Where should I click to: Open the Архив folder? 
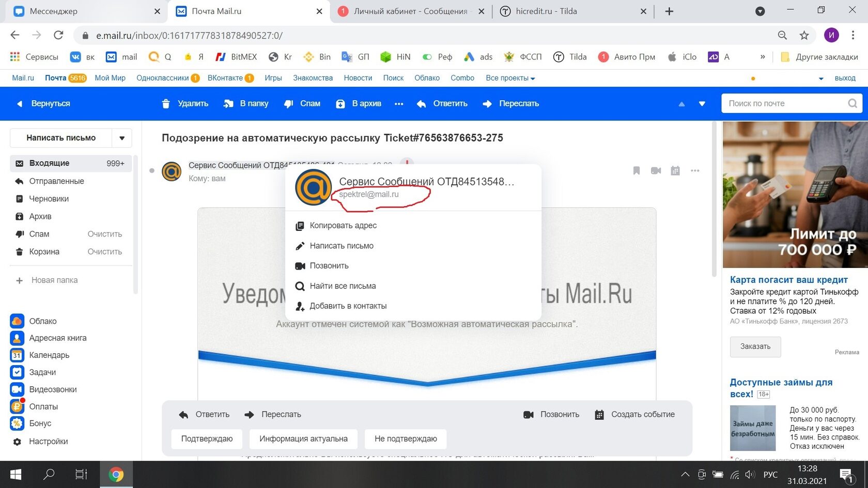coord(40,216)
